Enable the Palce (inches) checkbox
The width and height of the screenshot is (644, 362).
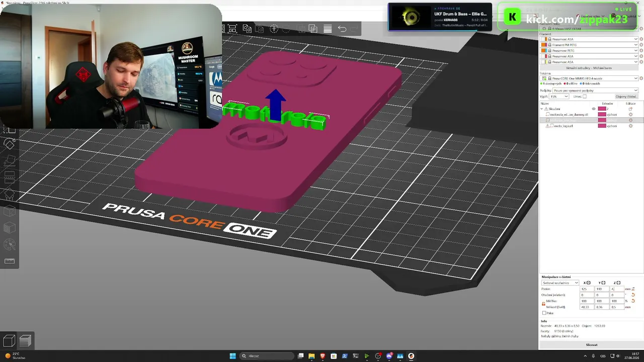tap(544, 313)
